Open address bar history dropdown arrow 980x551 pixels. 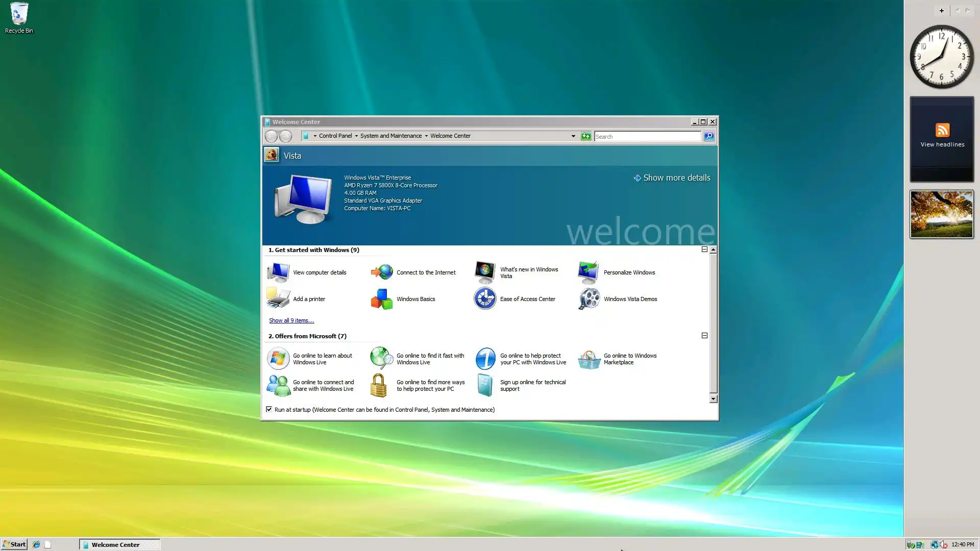573,136
